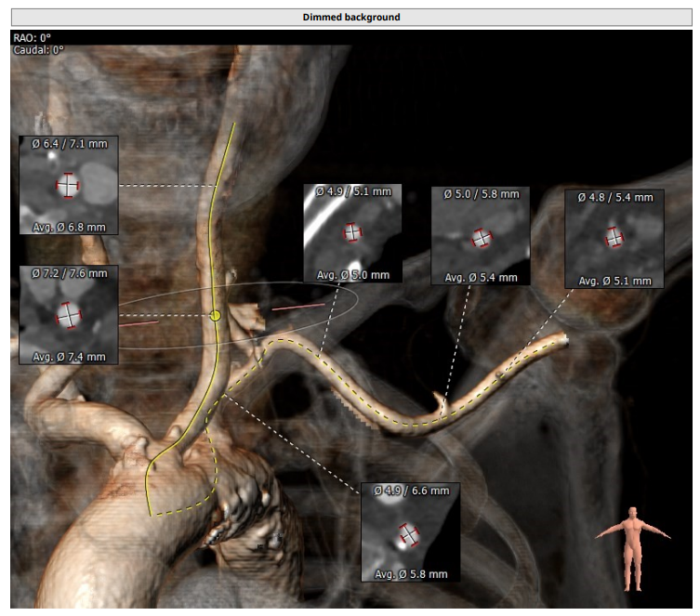The height and width of the screenshot is (616, 700).
Task: Click the Avg. Ø 7.4 mm label
Action: pos(69,357)
